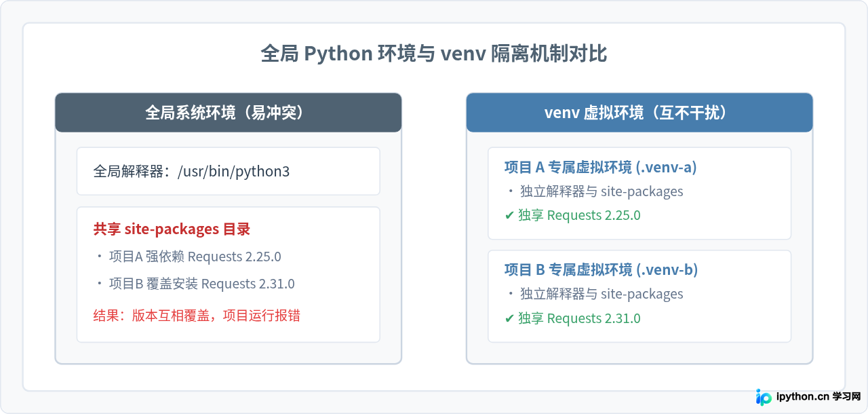Click the red text 结果：版本互相覆盖，项目运行报错
Viewport: 868px width, 414px height.
coord(197,316)
